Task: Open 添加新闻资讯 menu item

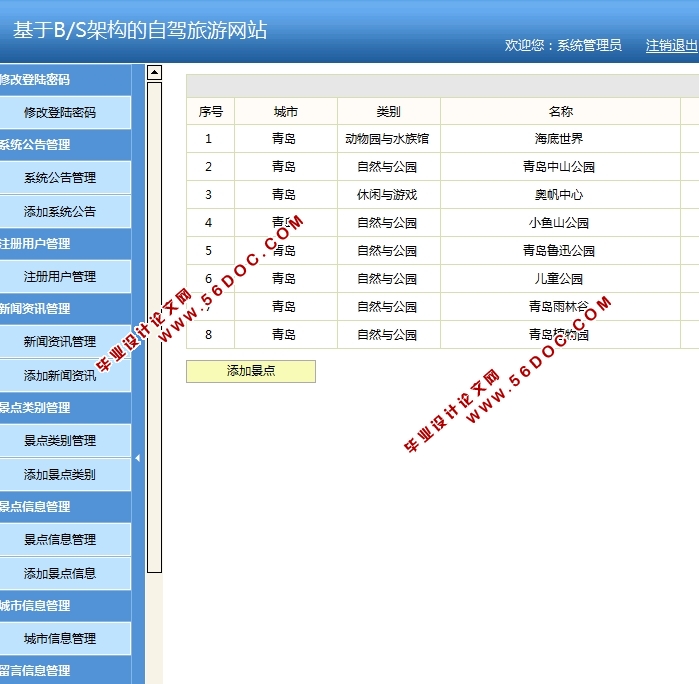Action: click(x=65, y=376)
